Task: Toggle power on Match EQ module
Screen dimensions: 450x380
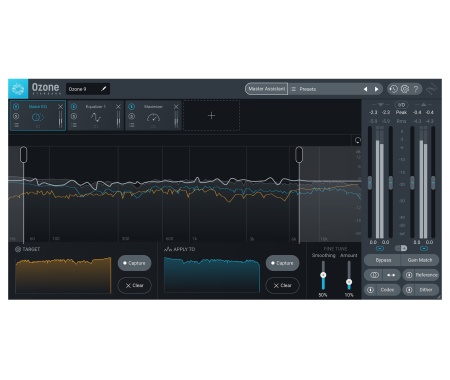Action: pos(16,107)
